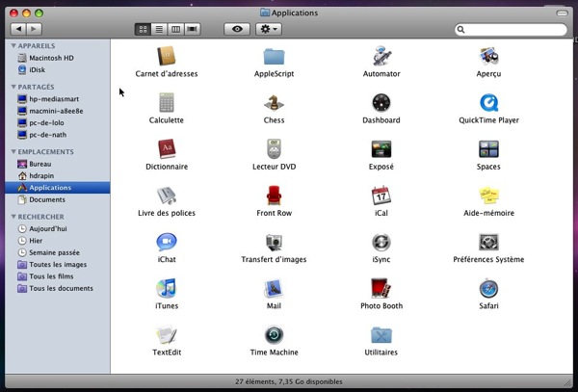Select the iTunes app icon
578x392 pixels.
point(167,288)
